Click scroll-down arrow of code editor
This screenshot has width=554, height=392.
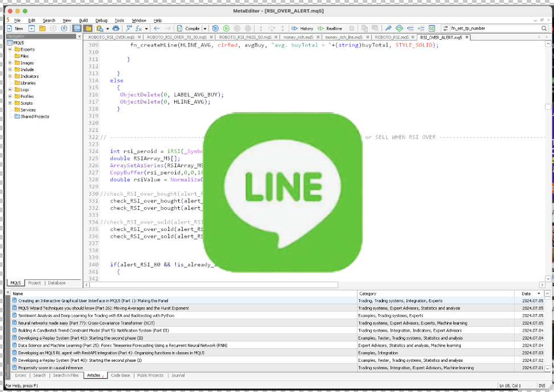(548, 279)
